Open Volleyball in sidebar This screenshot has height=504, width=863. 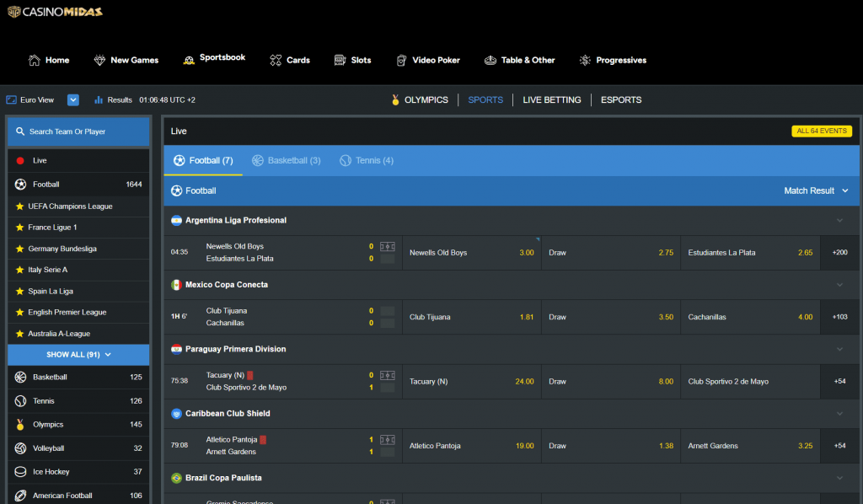[x=78, y=448]
